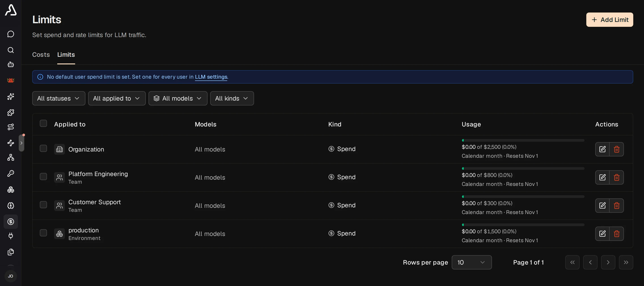Click the "$0.00 of $300 (0.0%)" usage text
The height and width of the screenshot is (286, 644).
(487, 203)
